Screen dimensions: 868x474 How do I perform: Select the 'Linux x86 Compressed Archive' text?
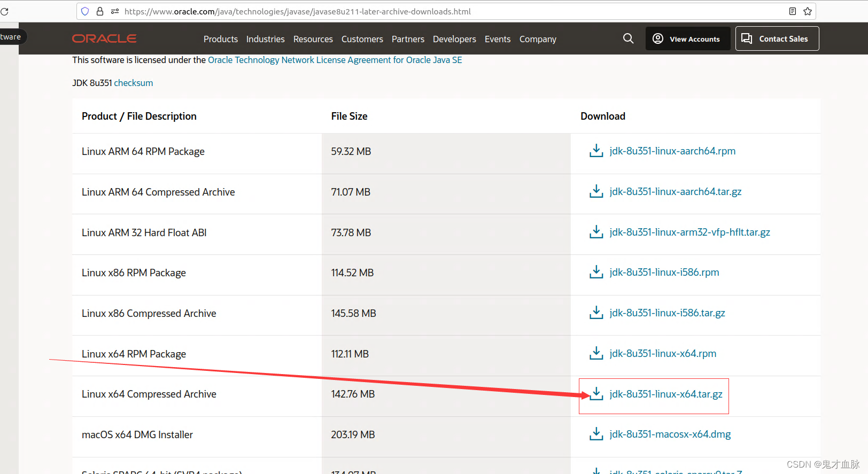149,314
